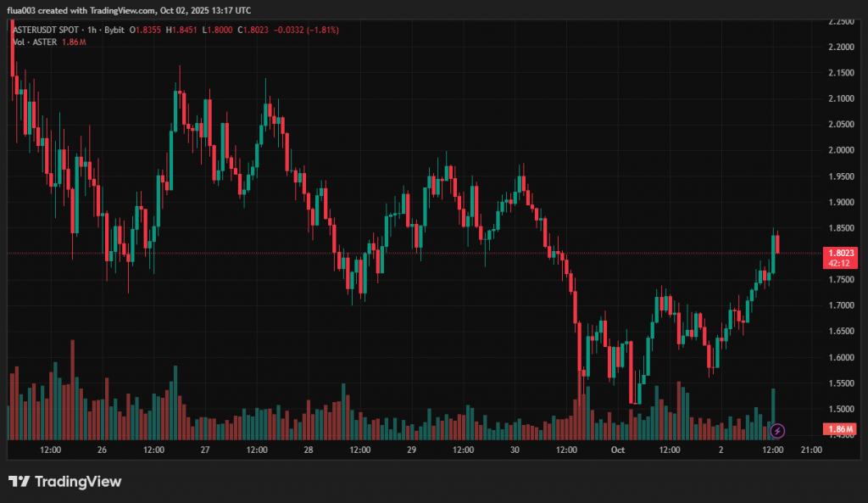Click the open value O1.8355 in legend
This screenshot has height=503, width=868.
point(147,30)
